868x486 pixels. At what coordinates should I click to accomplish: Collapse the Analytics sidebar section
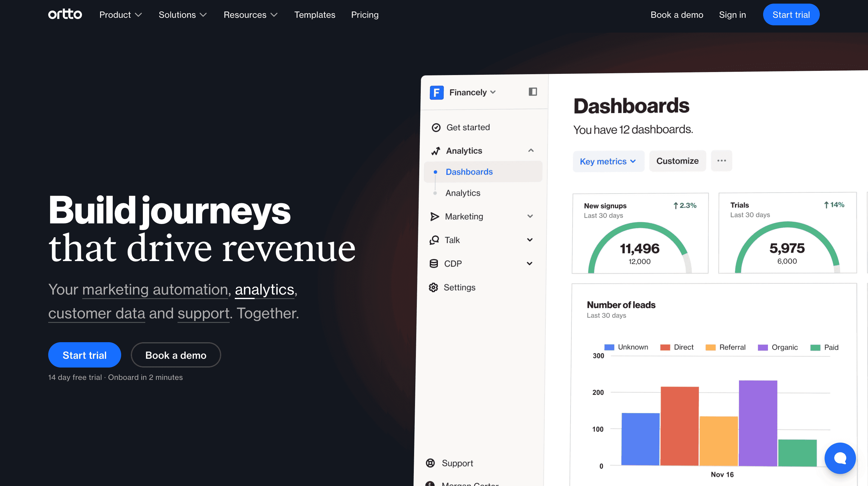531,151
